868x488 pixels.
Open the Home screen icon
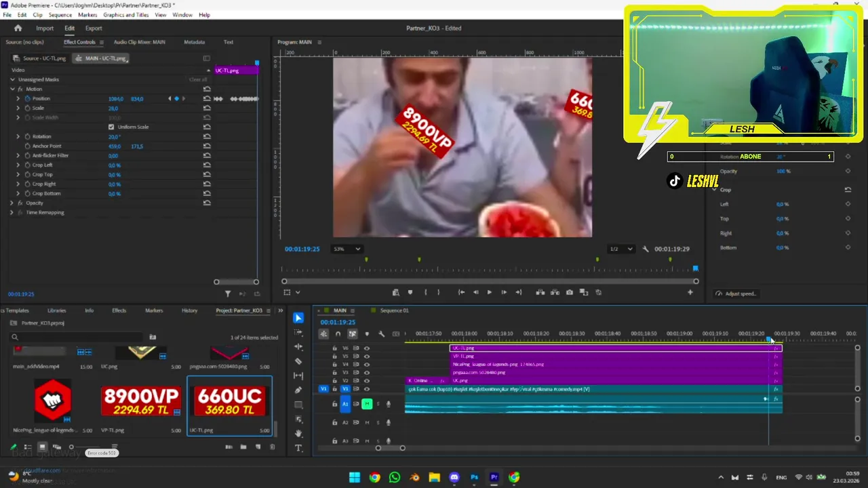tap(18, 28)
